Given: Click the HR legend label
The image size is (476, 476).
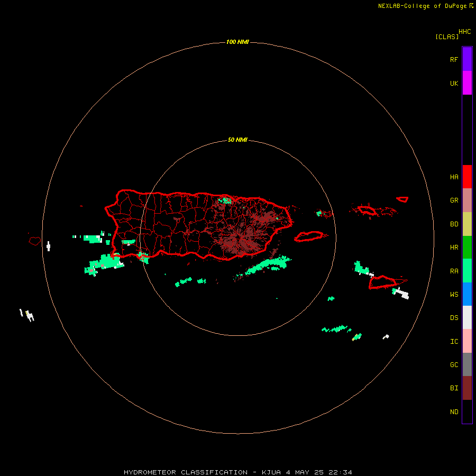Looking at the screenshot, I should tap(454, 248).
